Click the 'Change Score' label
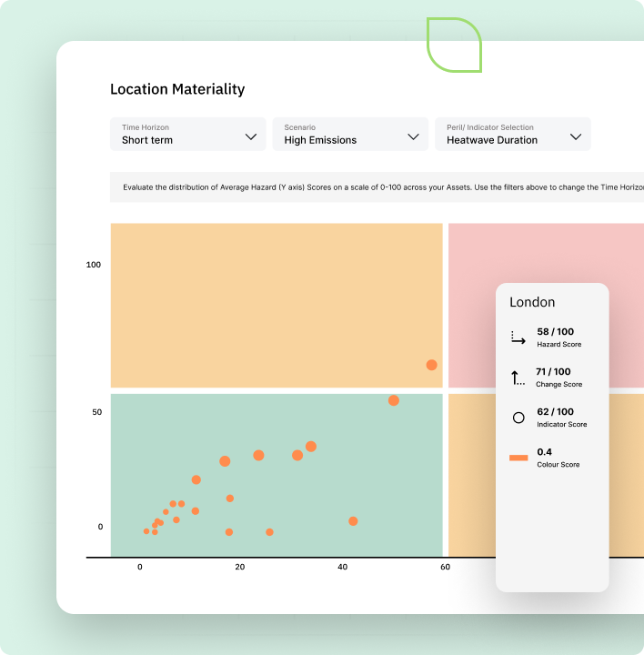This screenshot has height=655, width=644. [558, 384]
